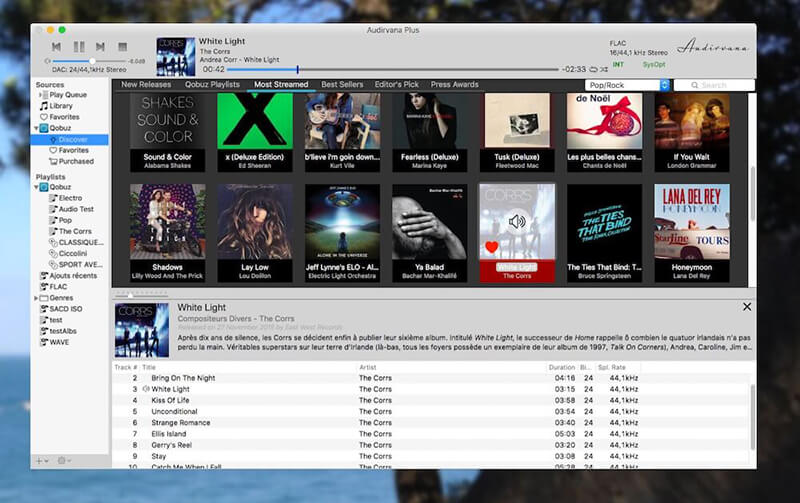Click the volume slider knob
This screenshot has height=503, width=800.
[x=92, y=61]
